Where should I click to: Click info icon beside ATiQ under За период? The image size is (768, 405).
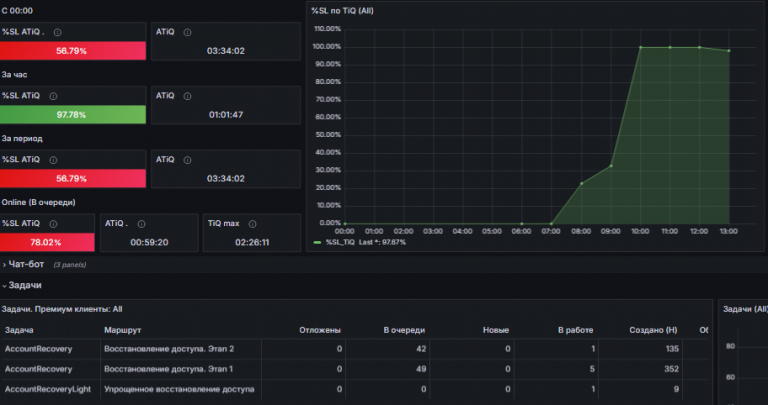pyautogui.click(x=187, y=160)
